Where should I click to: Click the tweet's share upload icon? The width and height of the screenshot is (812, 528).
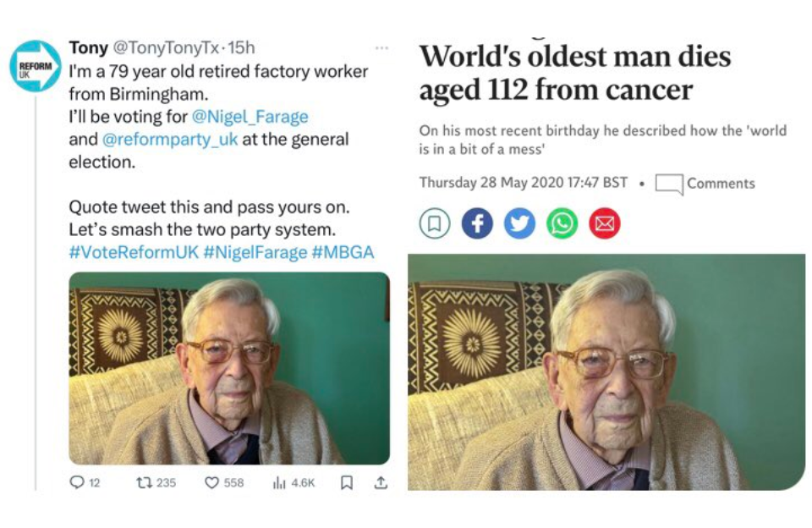click(x=381, y=482)
